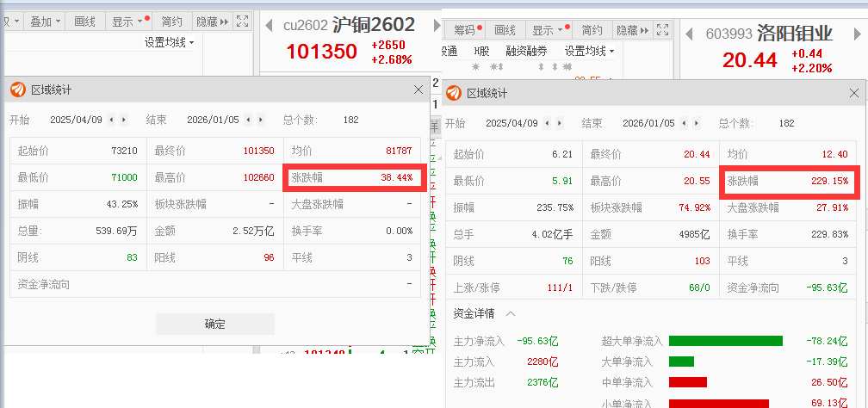Image resolution: width=868 pixels, height=408 pixels.
Task: Click the 沪铜2602 contract title
Action: (x=374, y=24)
